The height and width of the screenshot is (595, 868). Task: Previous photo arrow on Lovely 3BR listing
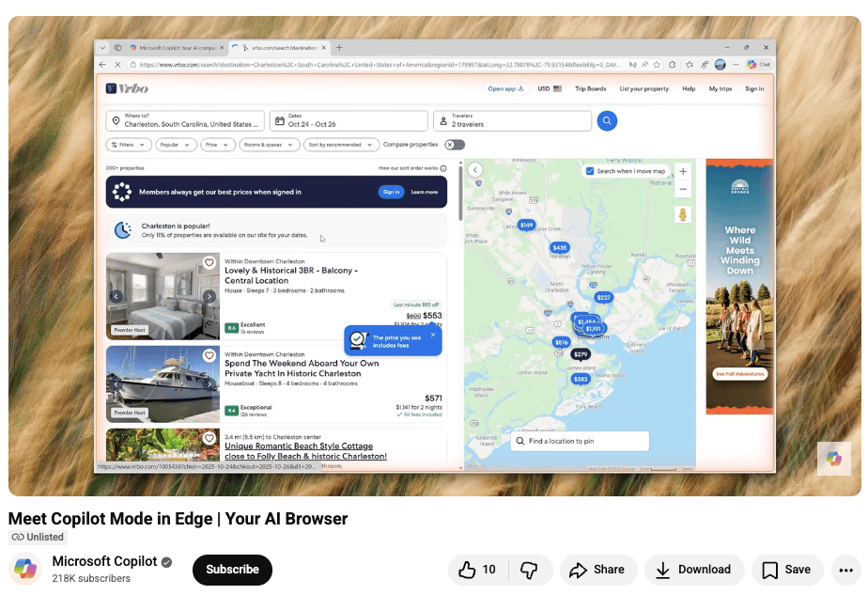click(x=116, y=296)
